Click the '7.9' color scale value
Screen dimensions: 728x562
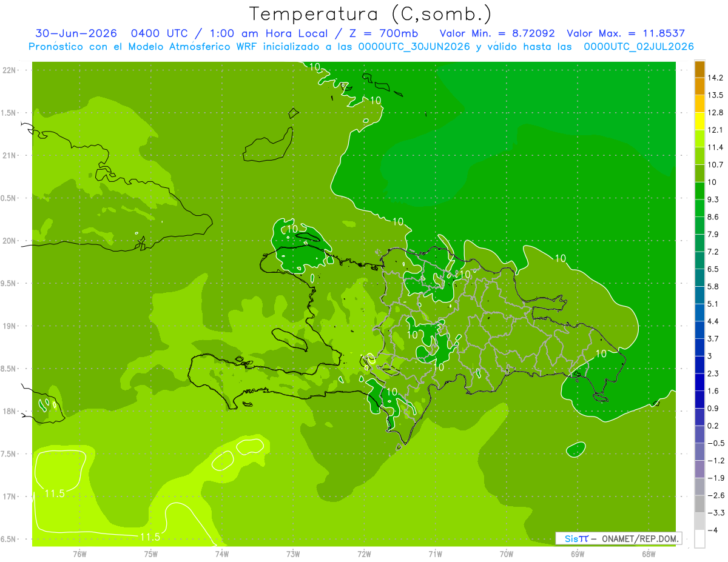[713, 234]
